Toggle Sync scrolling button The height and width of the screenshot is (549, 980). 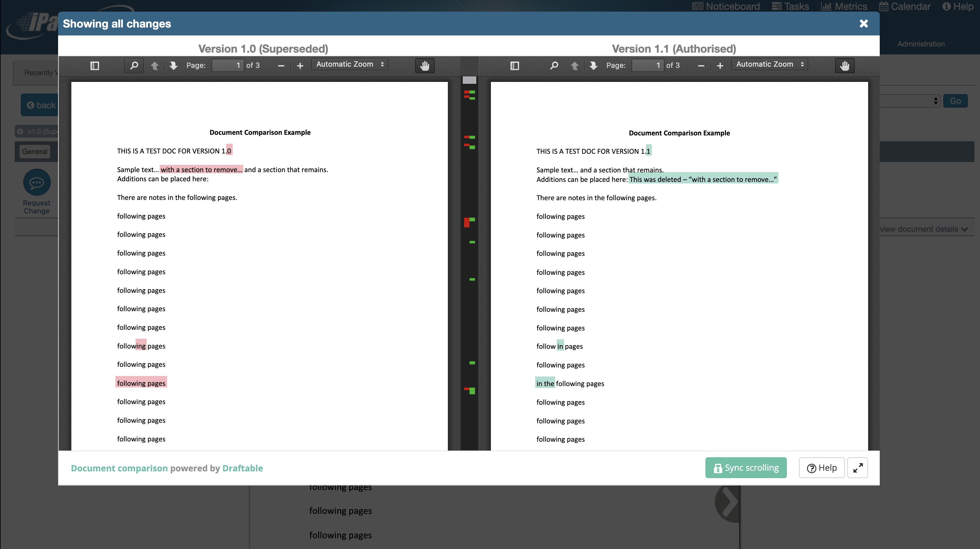pos(746,468)
